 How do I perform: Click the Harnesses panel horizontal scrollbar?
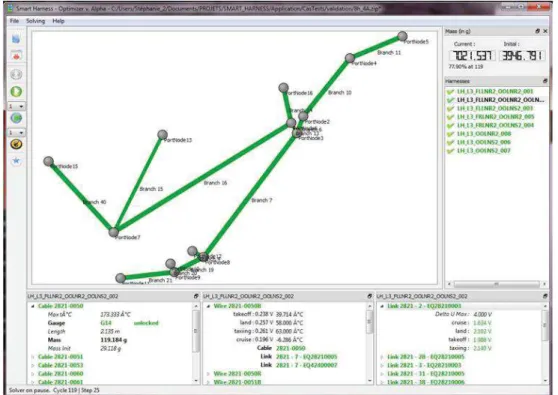click(x=496, y=284)
